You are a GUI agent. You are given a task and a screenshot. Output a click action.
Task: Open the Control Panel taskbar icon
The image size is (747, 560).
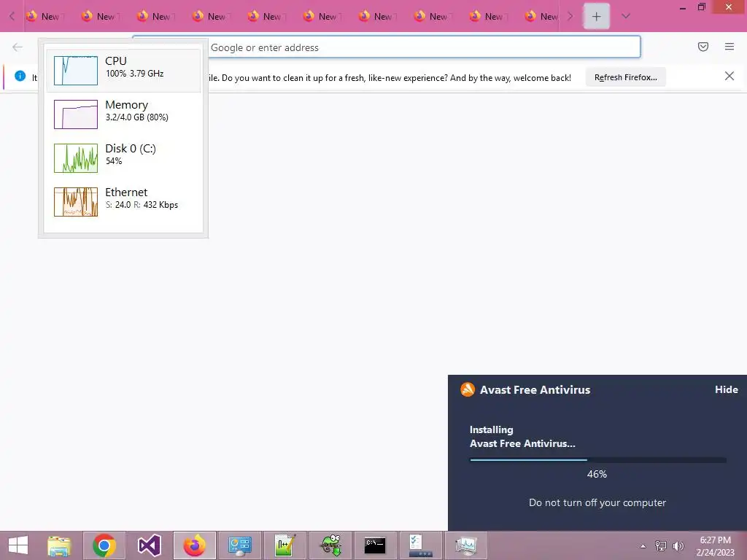pos(239,545)
